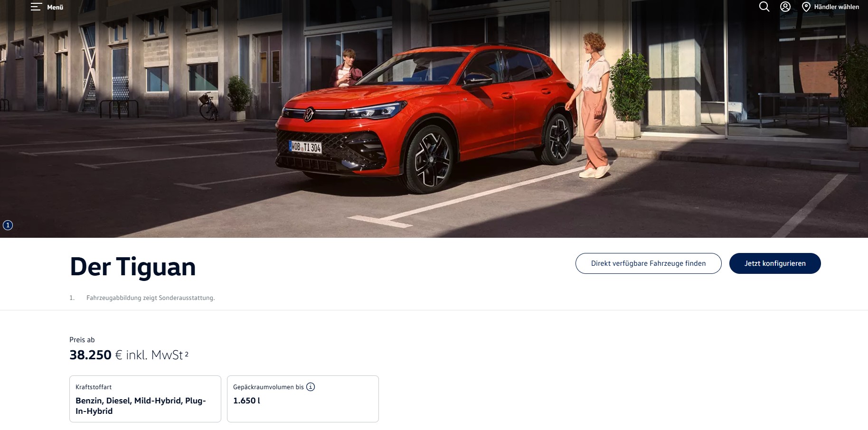868x430 pixels.
Task: Click Direkt verfügbare Fahrzeuge finden button
Action: pos(648,263)
